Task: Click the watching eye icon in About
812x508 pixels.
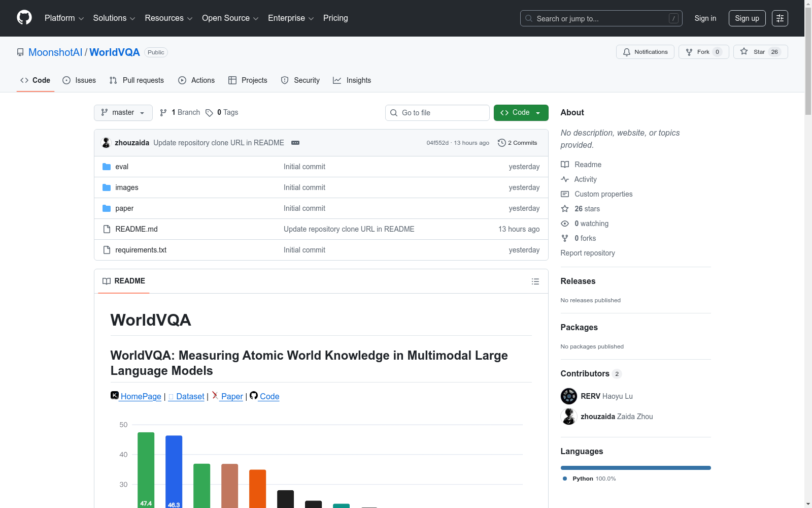Action: [x=565, y=224]
